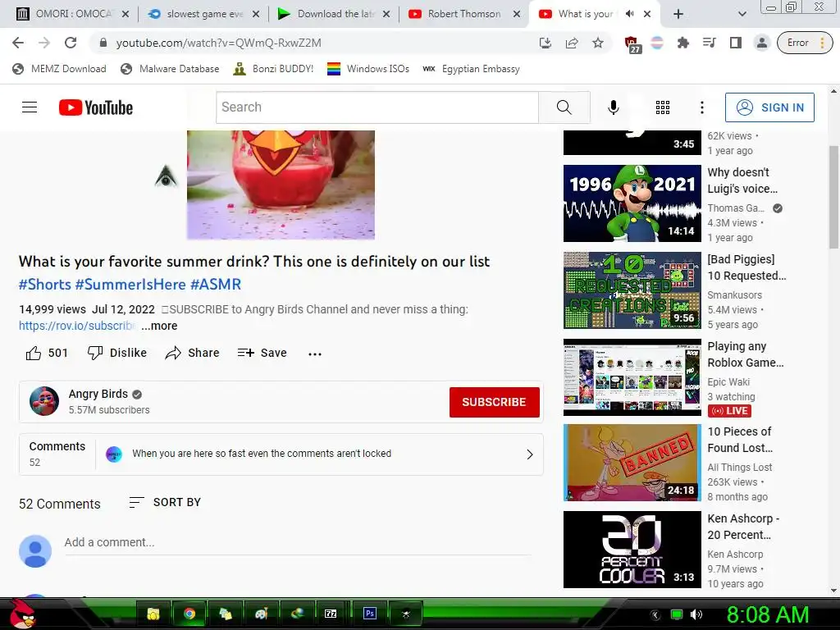Open 7-Zip from the taskbar
This screenshot has height=630, width=840.
tap(331, 614)
